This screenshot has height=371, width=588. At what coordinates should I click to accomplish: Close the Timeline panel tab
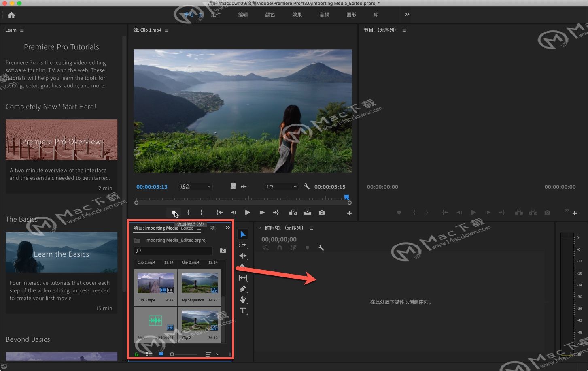(260, 228)
